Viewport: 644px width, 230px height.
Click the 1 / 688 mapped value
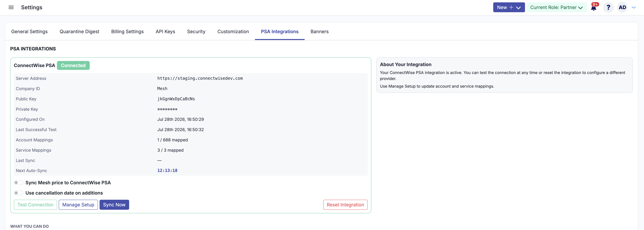(172, 140)
